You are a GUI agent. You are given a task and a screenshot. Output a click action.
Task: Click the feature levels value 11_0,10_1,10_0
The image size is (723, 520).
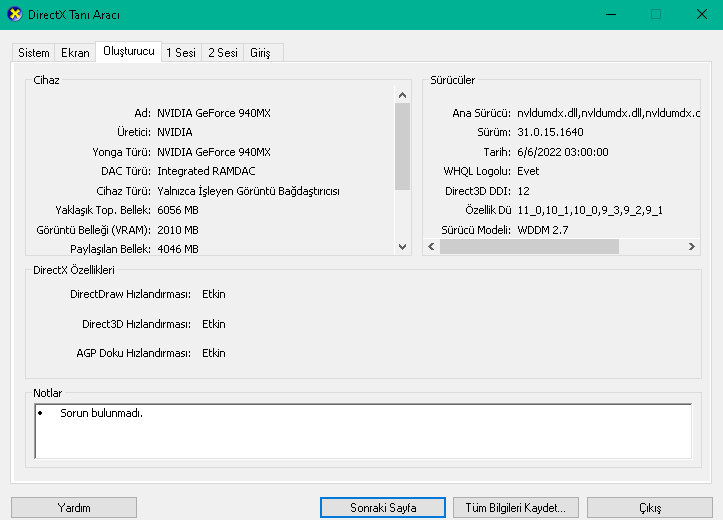590,210
